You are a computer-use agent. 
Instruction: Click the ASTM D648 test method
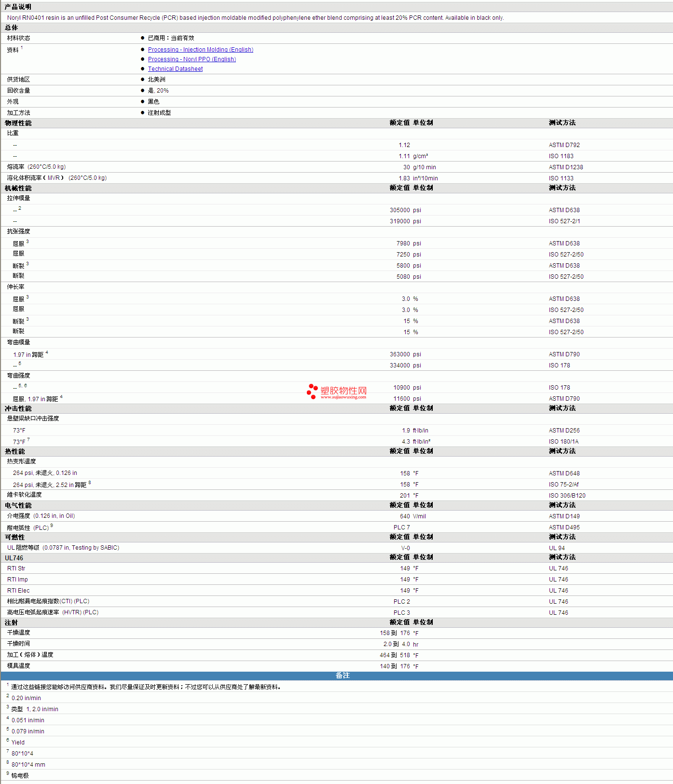(x=564, y=473)
